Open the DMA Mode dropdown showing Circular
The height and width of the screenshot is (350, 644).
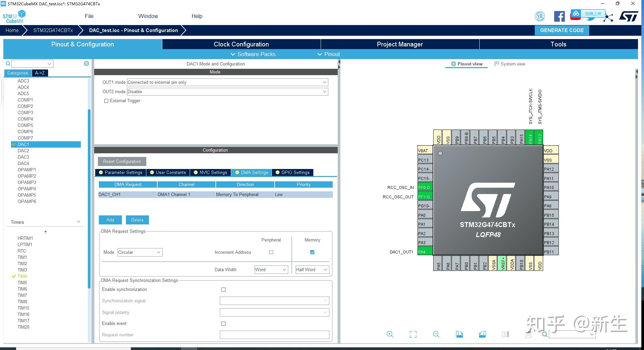139,252
